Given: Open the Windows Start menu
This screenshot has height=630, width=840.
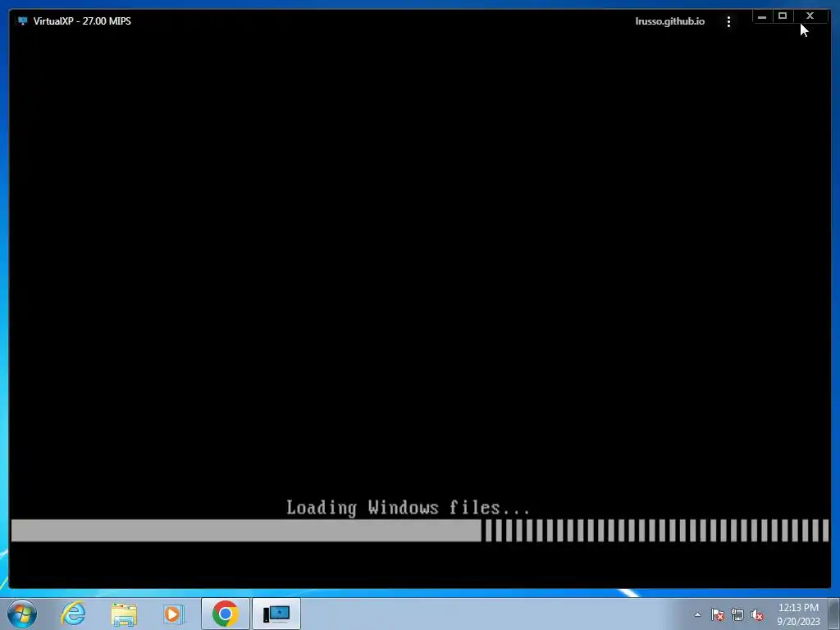Looking at the screenshot, I should [x=22, y=614].
